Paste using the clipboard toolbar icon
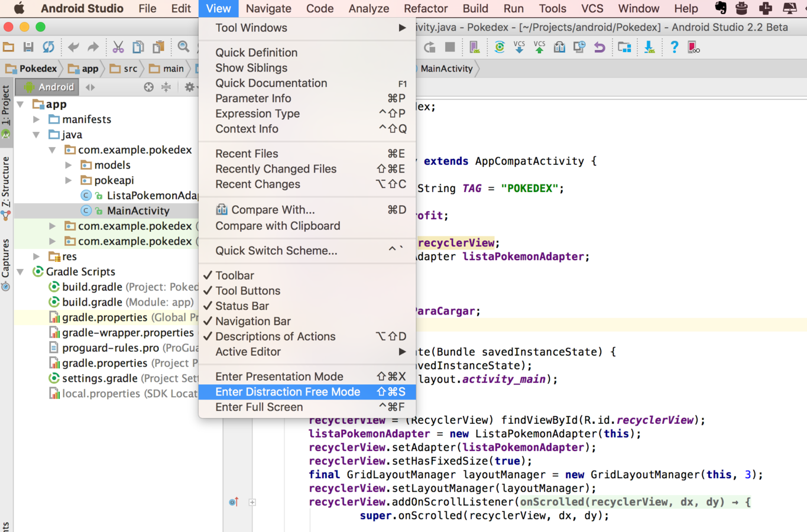 [x=158, y=47]
